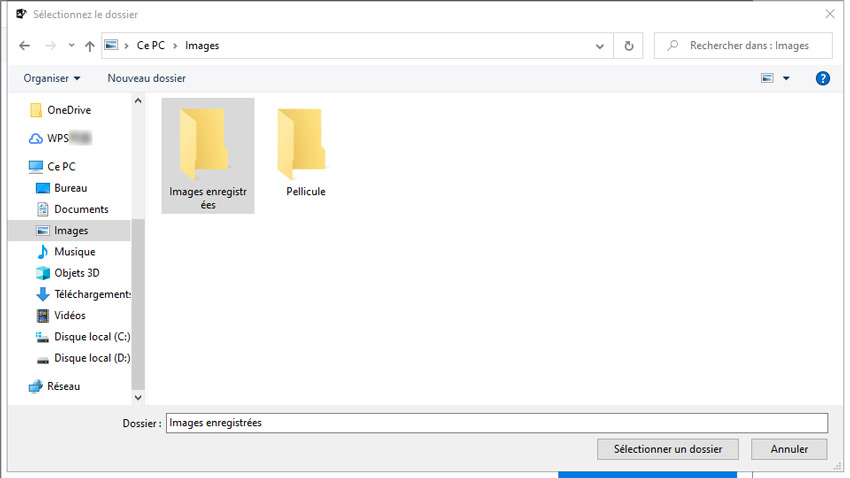Select Réseau in the sidebar
Viewport: 850px width, 478px height.
pyautogui.click(x=63, y=386)
